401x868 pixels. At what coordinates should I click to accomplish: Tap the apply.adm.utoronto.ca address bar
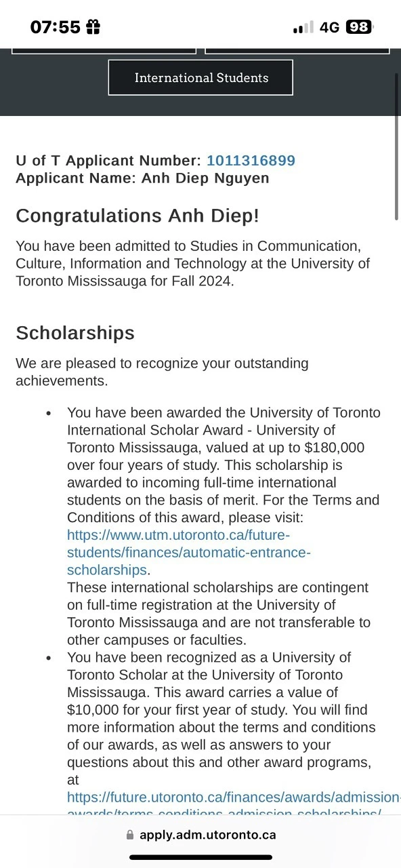coord(200,835)
